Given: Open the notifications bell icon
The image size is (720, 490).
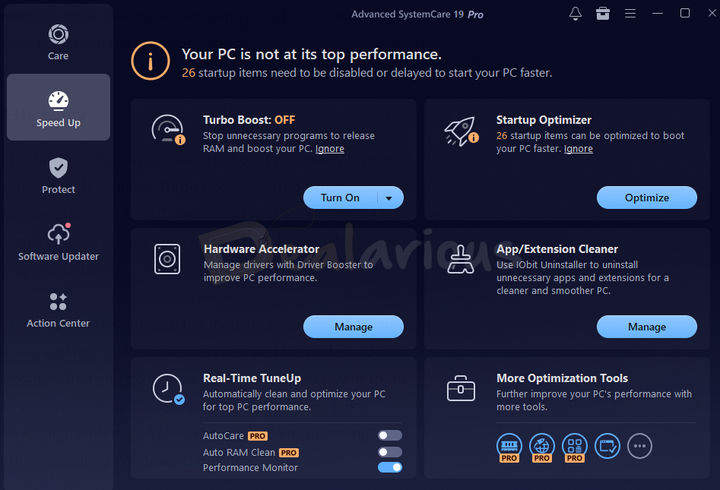Looking at the screenshot, I should (x=575, y=14).
